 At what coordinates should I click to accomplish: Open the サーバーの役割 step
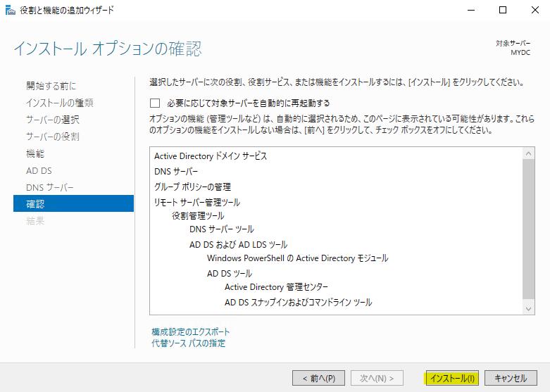[x=53, y=137]
